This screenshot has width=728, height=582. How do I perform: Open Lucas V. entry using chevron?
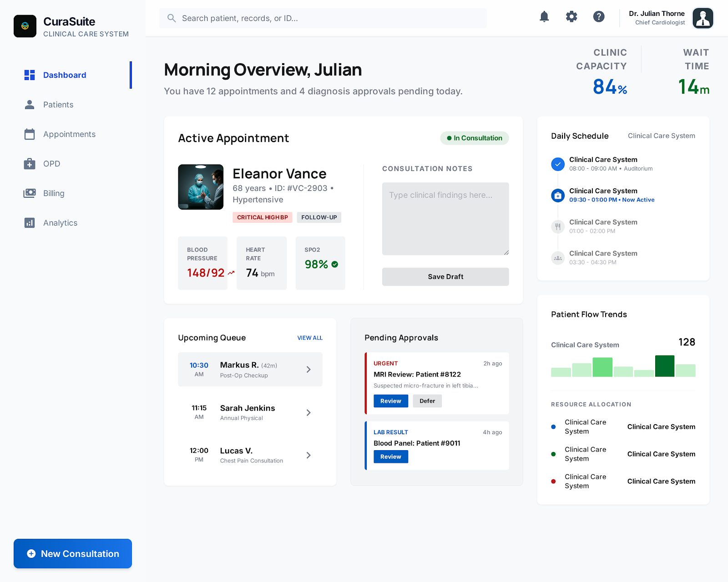click(308, 455)
